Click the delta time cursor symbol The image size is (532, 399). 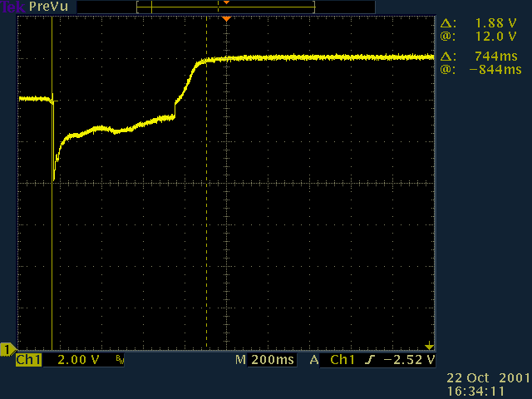click(447, 56)
